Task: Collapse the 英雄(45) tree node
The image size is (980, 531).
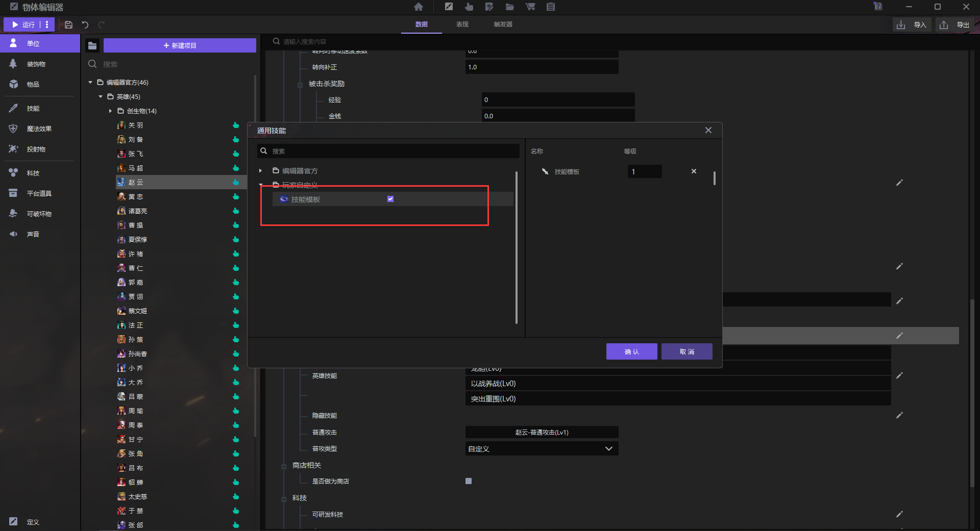Action: click(x=101, y=96)
